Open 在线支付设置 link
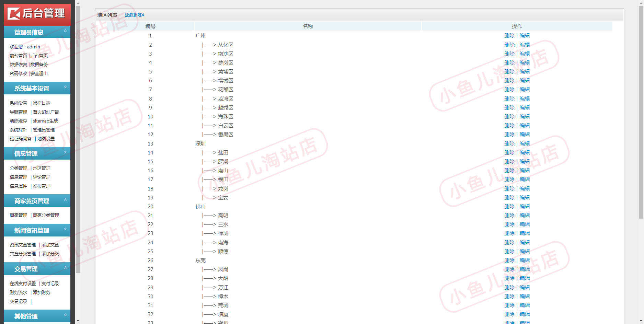Image resolution: width=644 pixels, height=324 pixels. 23,283
